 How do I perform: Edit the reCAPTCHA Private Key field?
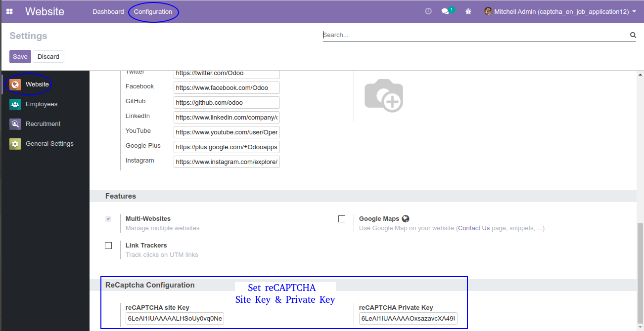pyautogui.click(x=408, y=319)
